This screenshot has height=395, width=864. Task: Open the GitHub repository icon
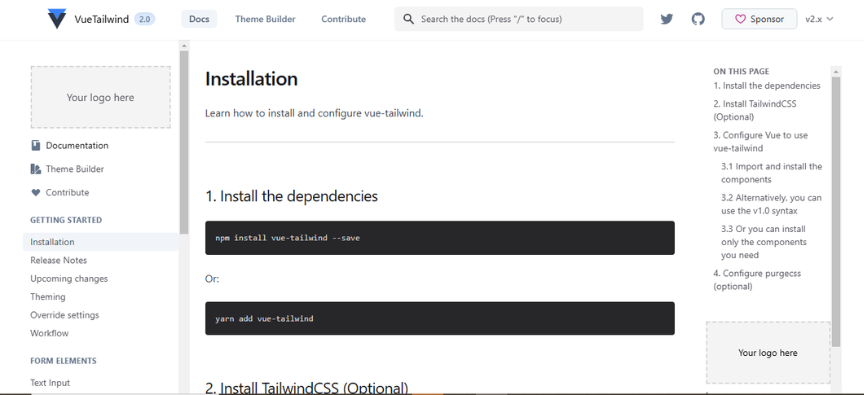tap(698, 19)
